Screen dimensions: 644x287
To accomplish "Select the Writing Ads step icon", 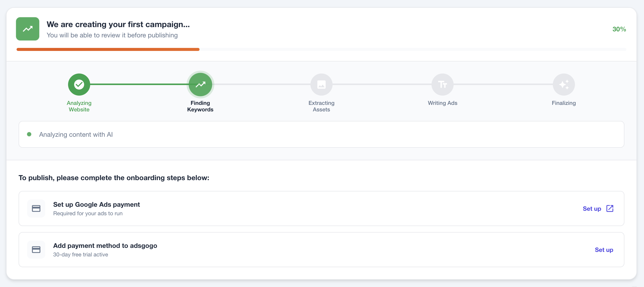I will pyautogui.click(x=442, y=84).
